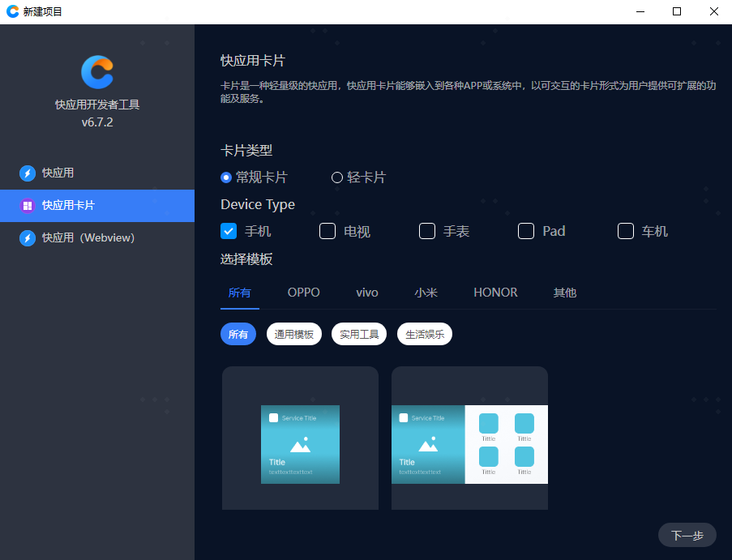Select the 常规卡片 radio button

click(x=226, y=177)
